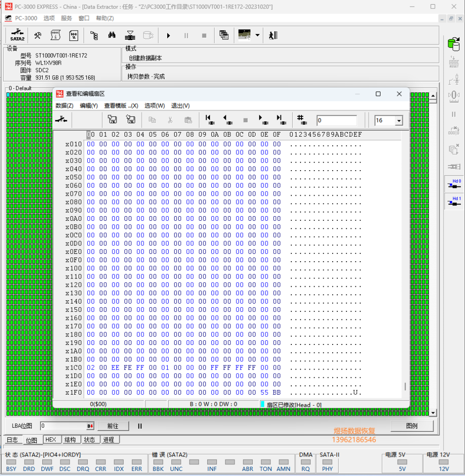
Task: Click the 窗口 menu
Action: point(84,18)
